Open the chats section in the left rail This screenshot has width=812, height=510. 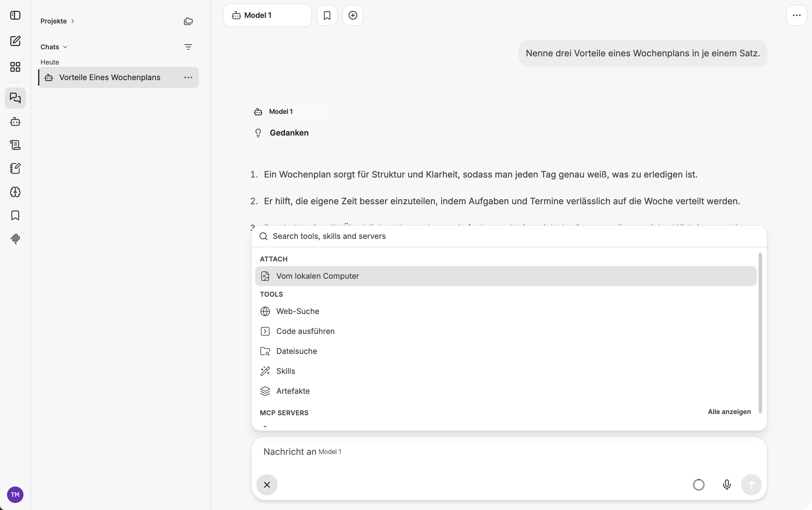pos(15,98)
